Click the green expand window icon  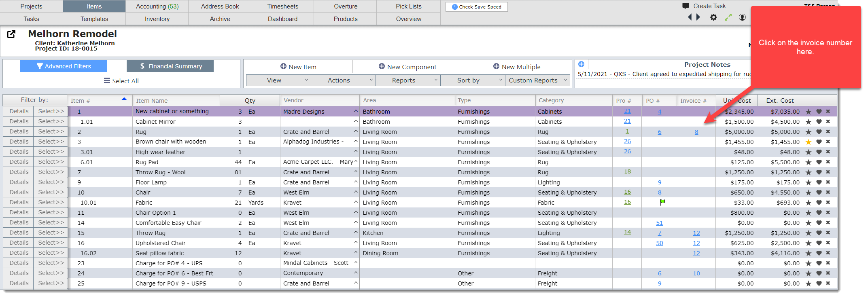[x=728, y=17]
